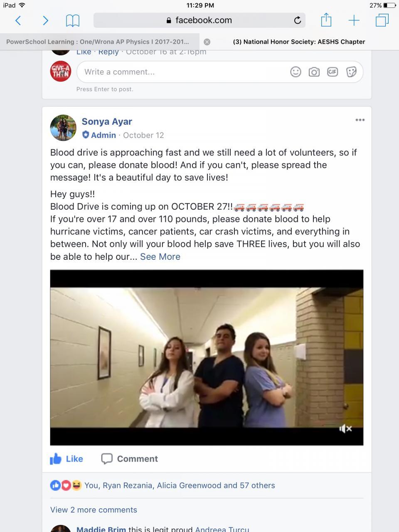The width and height of the screenshot is (399, 532).
Task: Toggle Like on Sonya Ayar's post
Action: point(66,459)
